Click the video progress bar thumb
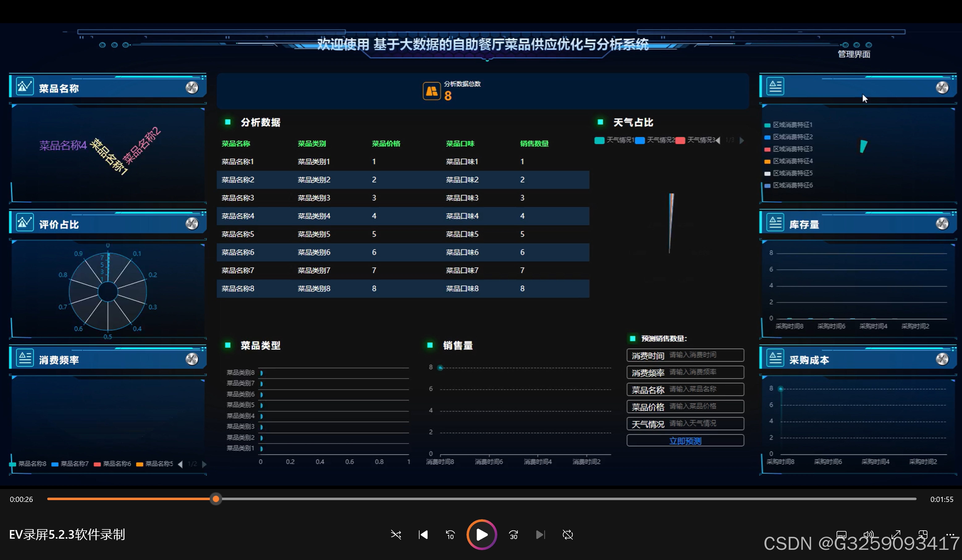 (216, 499)
